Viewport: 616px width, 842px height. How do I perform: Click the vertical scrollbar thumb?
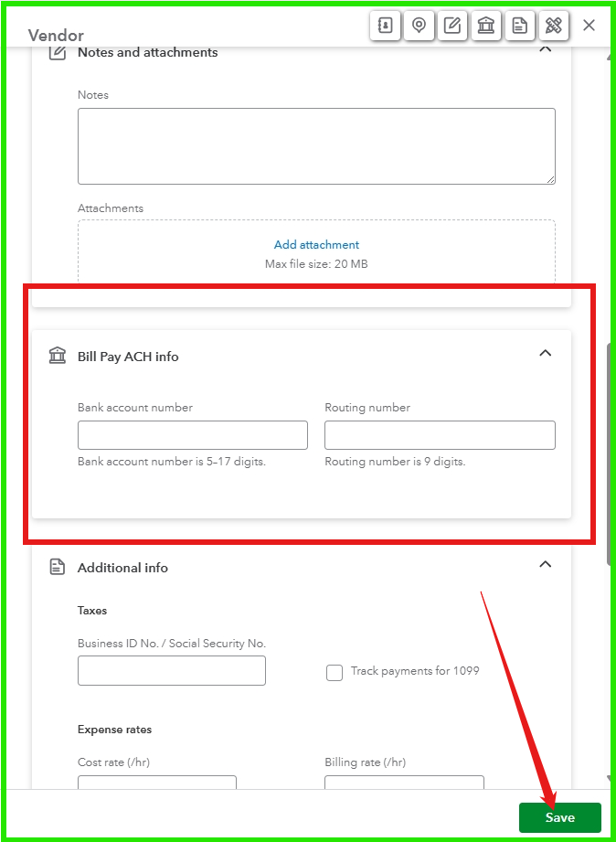609,453
